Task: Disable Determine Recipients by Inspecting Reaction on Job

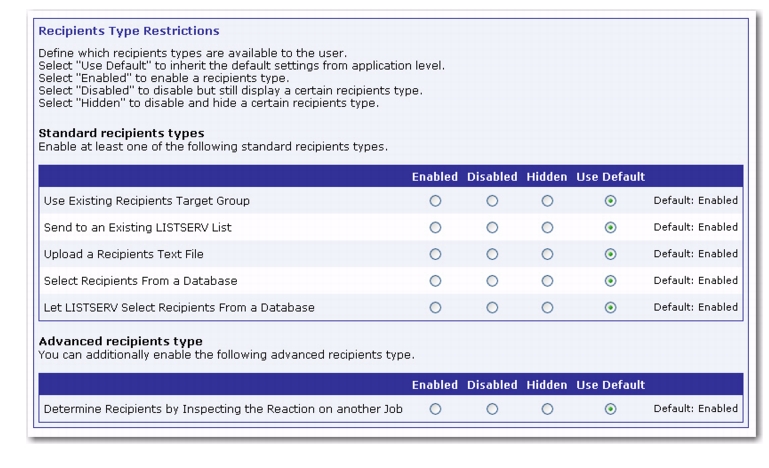Action: (492, 409)
